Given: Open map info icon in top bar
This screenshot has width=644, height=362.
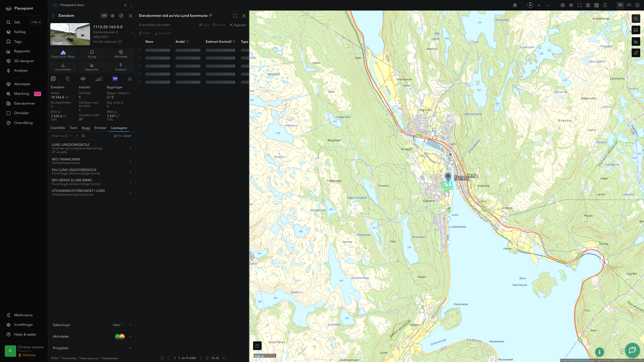Looking at the screenshot, I should tap(637, 5).
